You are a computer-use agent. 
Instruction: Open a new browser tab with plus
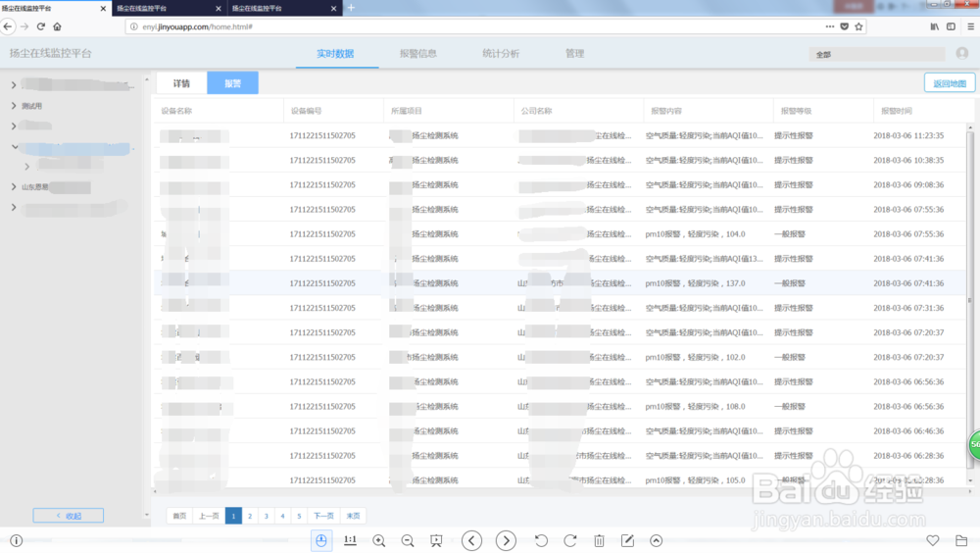[351, 8]
